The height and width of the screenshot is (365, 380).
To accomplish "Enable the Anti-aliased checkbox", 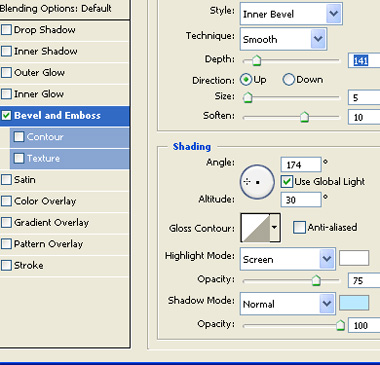I will click(x=299, y=228).
